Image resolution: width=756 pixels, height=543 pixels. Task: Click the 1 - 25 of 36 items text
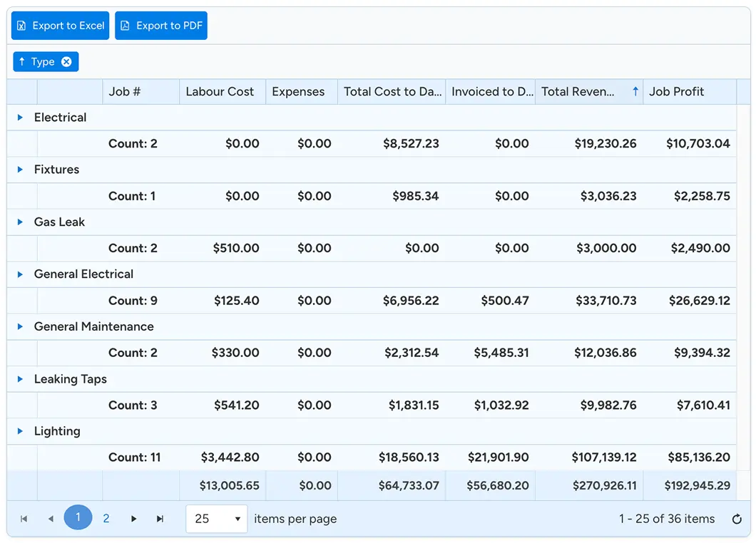[667, 519]
